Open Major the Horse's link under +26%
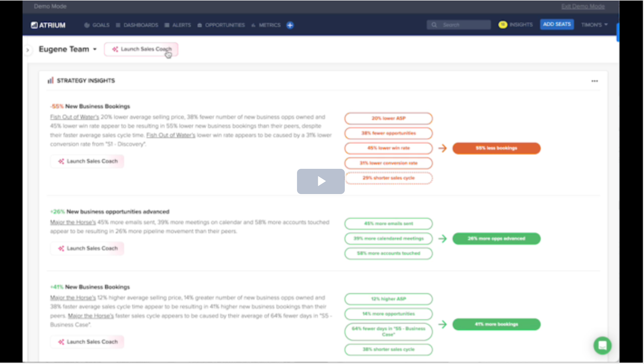The height and width of the screenshot is (364, 644). click(x=73, y=222)
